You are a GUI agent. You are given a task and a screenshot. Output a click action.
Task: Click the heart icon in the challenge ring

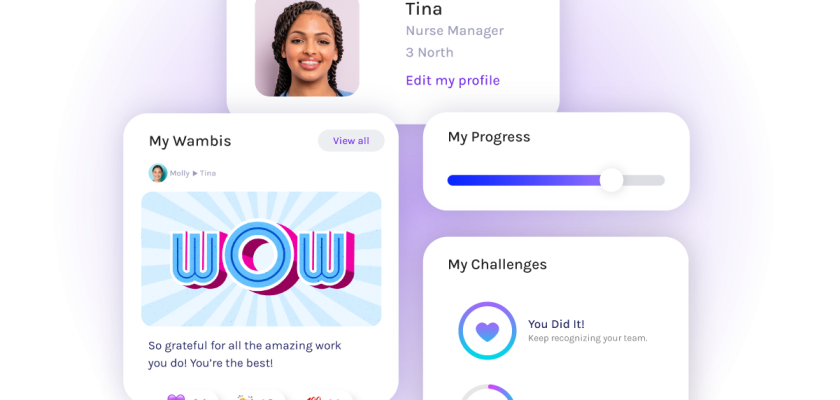[487, 331]
